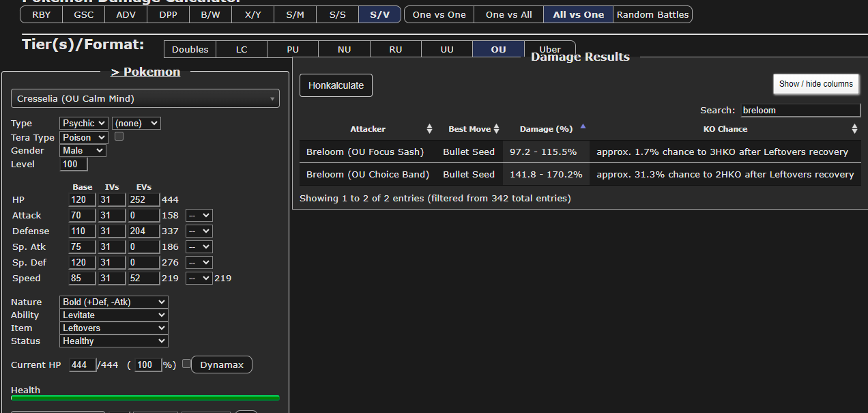
Task: Click the Breloom (OU Choice Band) cell
Action: (368, 174)
